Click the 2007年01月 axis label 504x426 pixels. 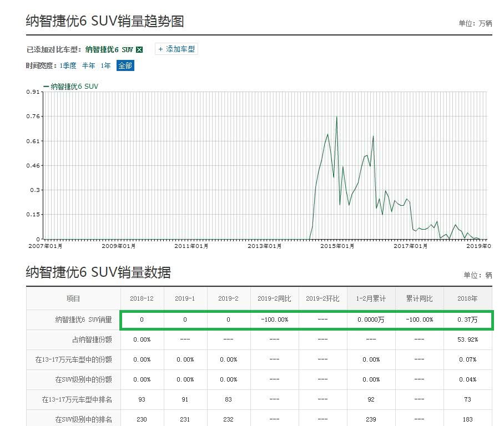[x=46, y=246]
